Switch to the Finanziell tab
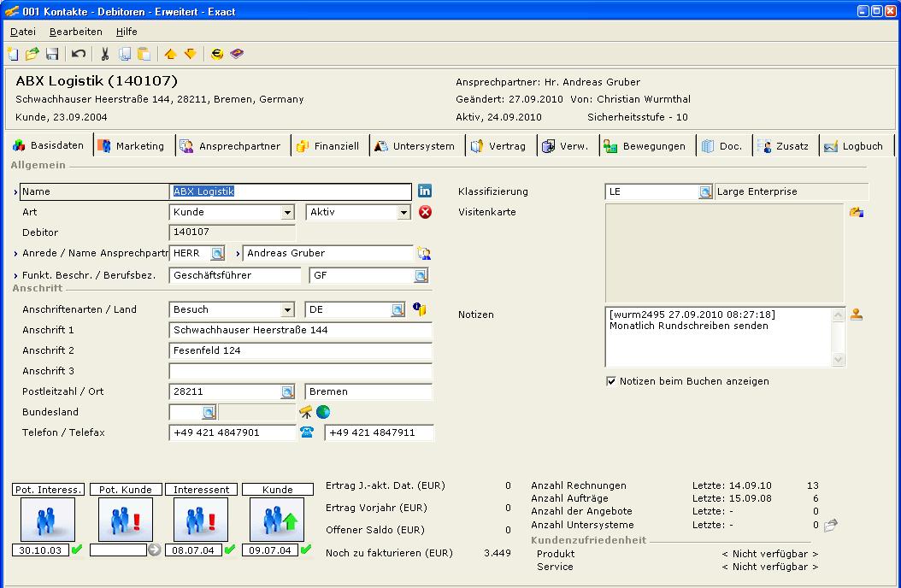The width and height of the screenshot is (901, 588). point(328,146)
